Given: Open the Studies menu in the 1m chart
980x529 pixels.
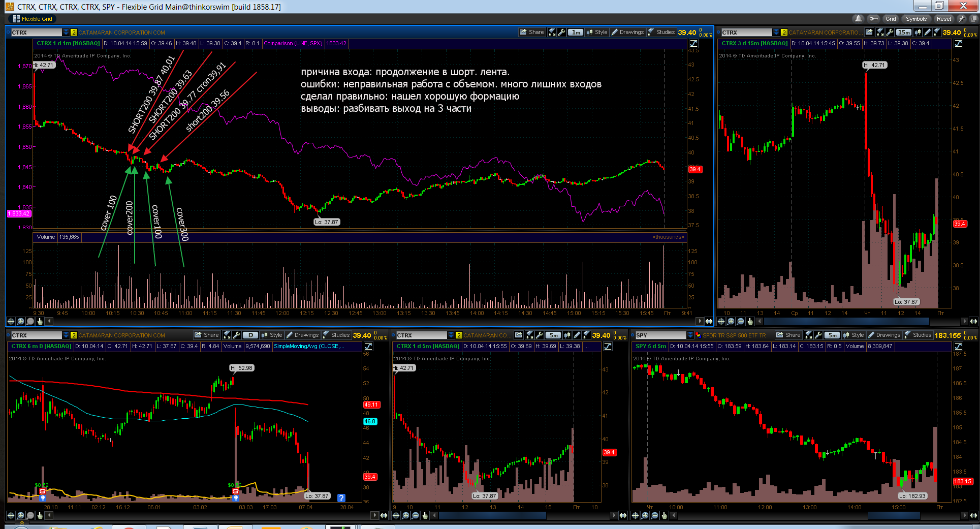Looking at the screenshot, I should point(661,32).
